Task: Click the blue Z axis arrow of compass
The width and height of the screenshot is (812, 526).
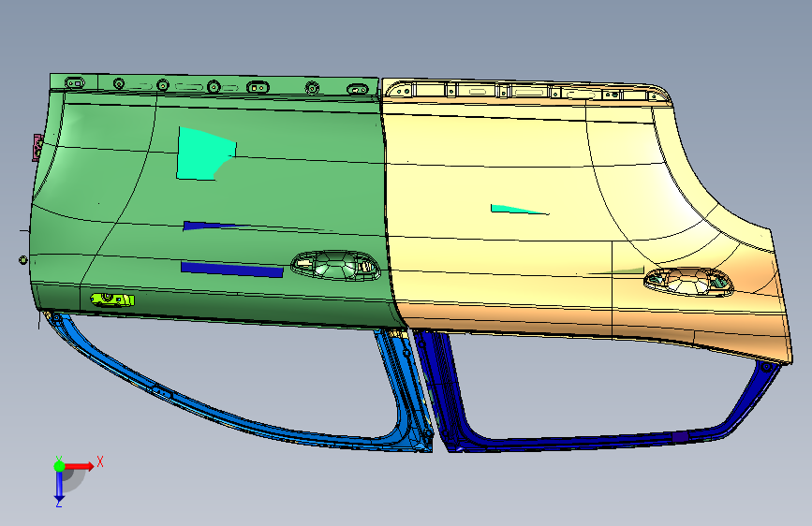Action: (x=59, y=488)
